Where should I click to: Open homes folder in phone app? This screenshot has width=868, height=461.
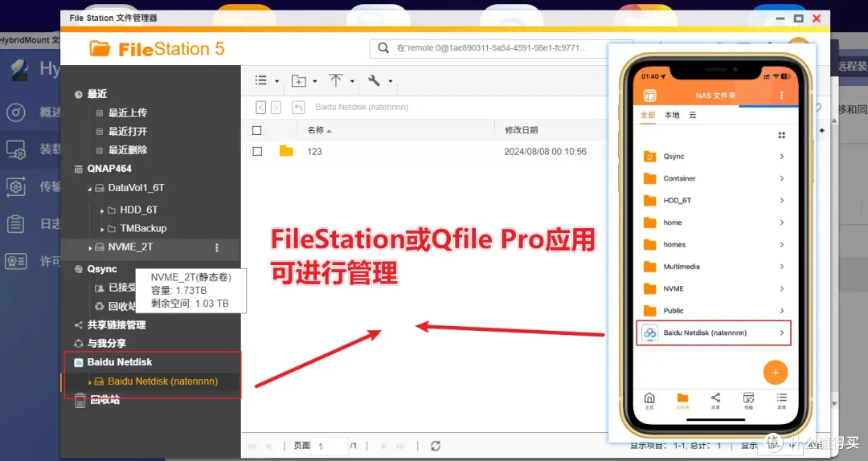[714, 245]
